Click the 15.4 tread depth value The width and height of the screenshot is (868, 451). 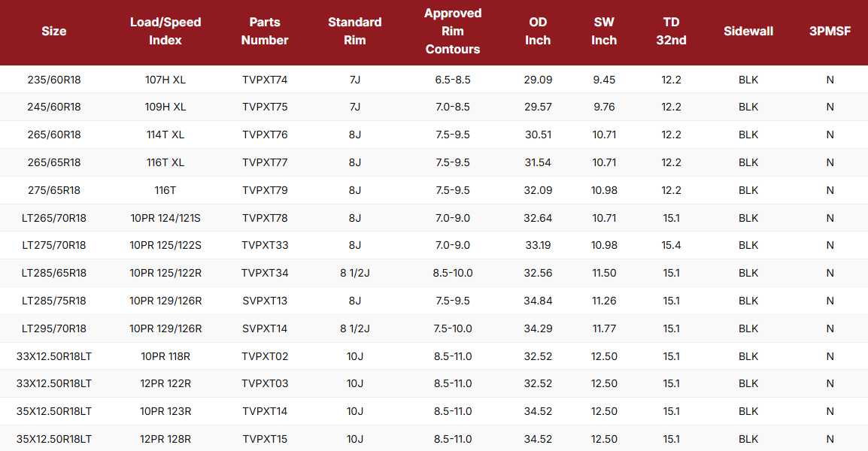pos(671,245)
